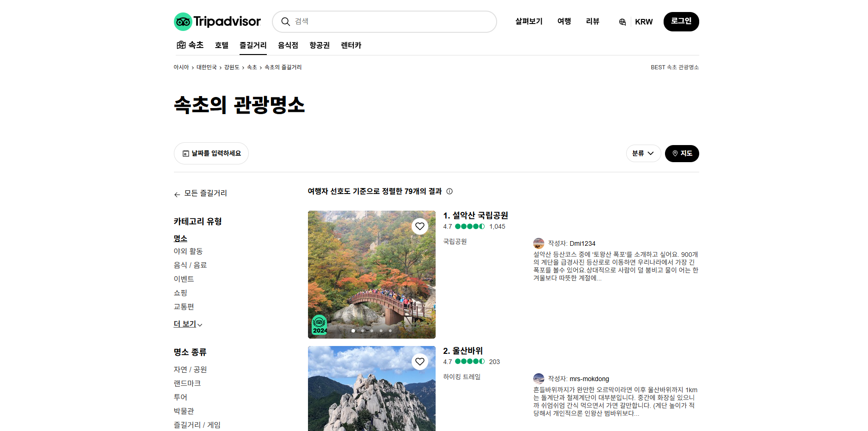This screenshot has height=431, width=868.
Task: Click the calendar icon on the date button
Action: [186, 153]
